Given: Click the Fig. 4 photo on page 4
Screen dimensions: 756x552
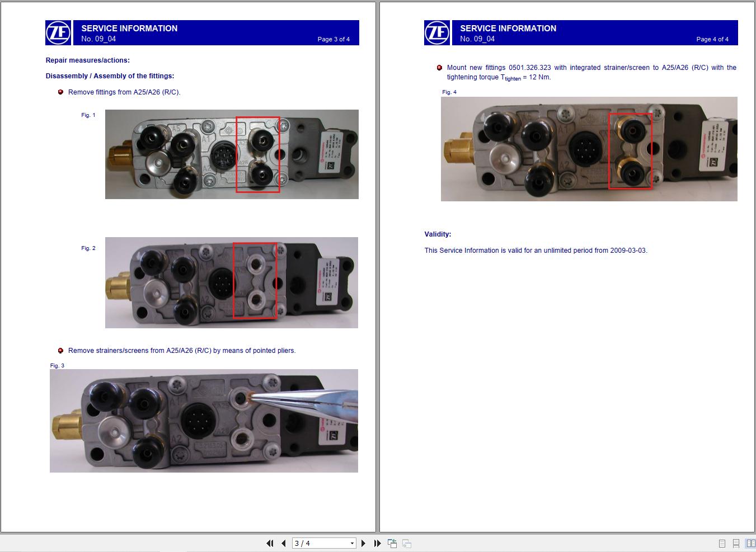Looking at the screenshot, I should click(589, 149).
